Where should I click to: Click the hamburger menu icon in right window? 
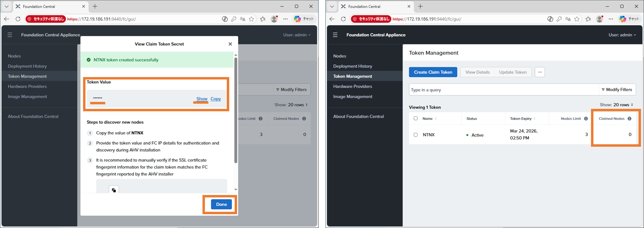335,35
